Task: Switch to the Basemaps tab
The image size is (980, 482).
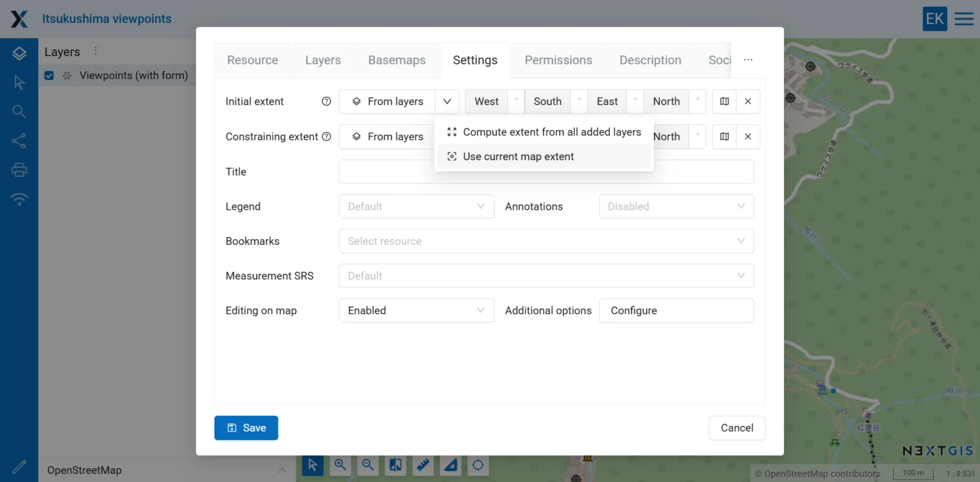Action: 397,60
